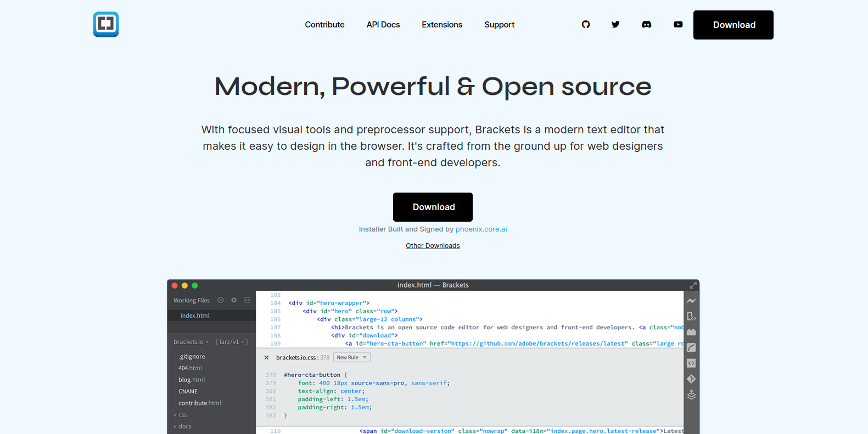Image resolution: width=868 pixels, height=434 pixels.
Task: Click the div id="hero-wrapper" code line
Action: 329,303
